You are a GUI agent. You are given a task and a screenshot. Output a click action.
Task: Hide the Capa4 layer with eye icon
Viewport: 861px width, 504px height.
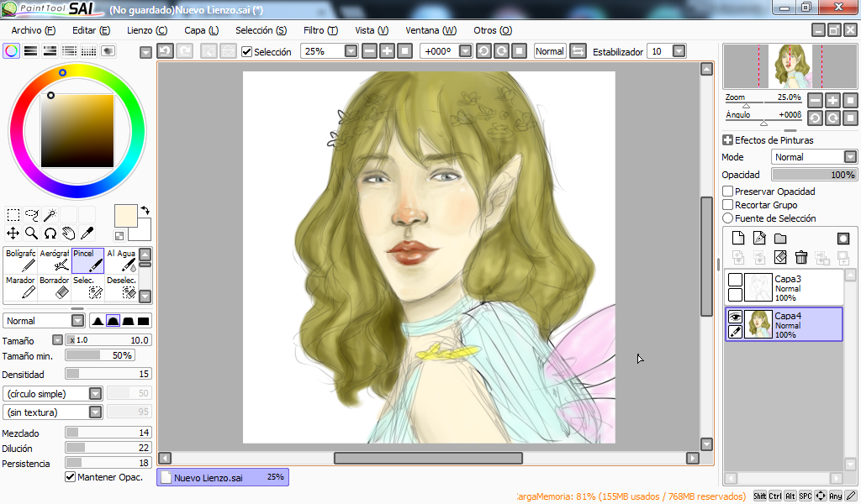coord(735,317)
